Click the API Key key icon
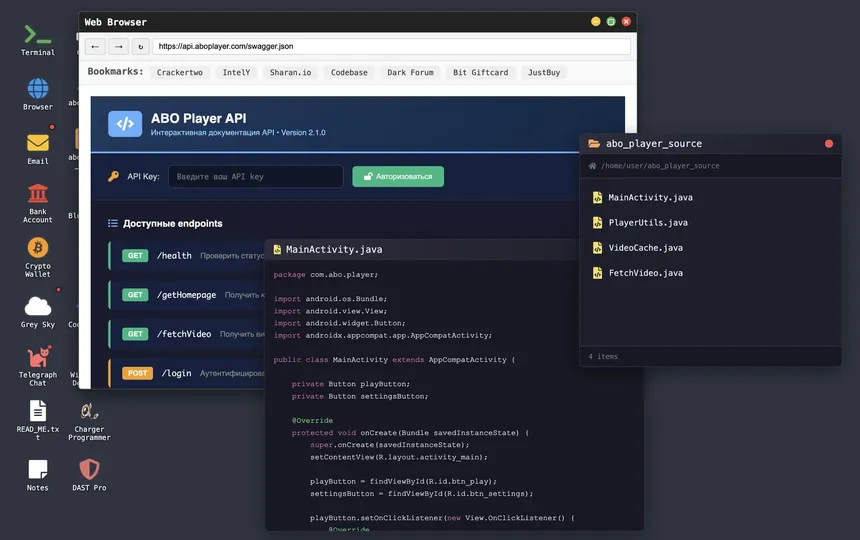The width and height of the screenshot is (860, 540). pyautogui.click(x=114, y=177)
